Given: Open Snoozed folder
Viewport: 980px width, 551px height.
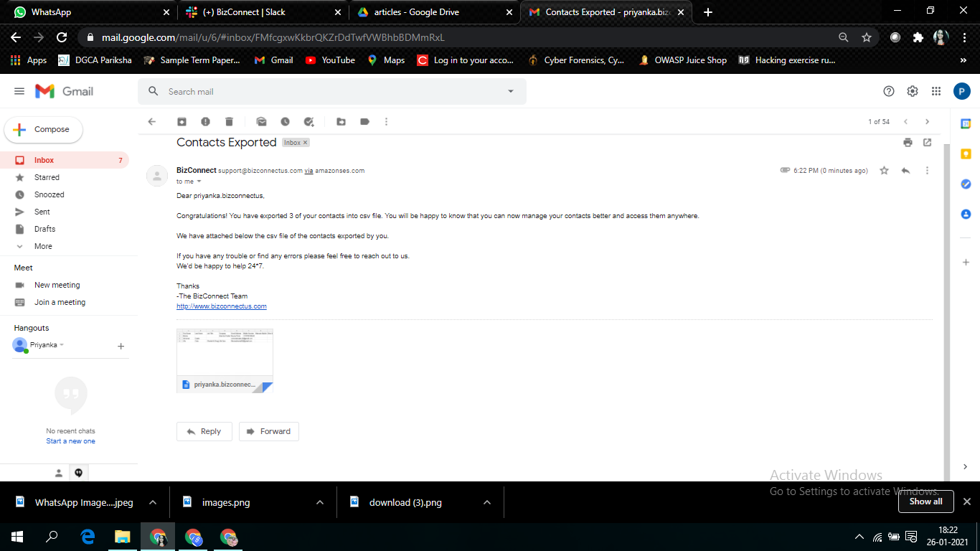Looking at the screenshot, I should coord(65,194).
